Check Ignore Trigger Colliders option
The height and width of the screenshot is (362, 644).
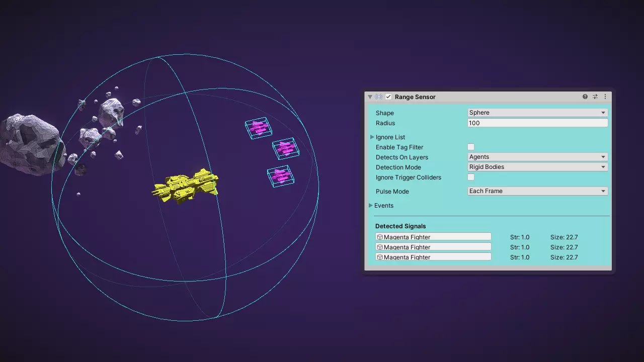(471, 177)
